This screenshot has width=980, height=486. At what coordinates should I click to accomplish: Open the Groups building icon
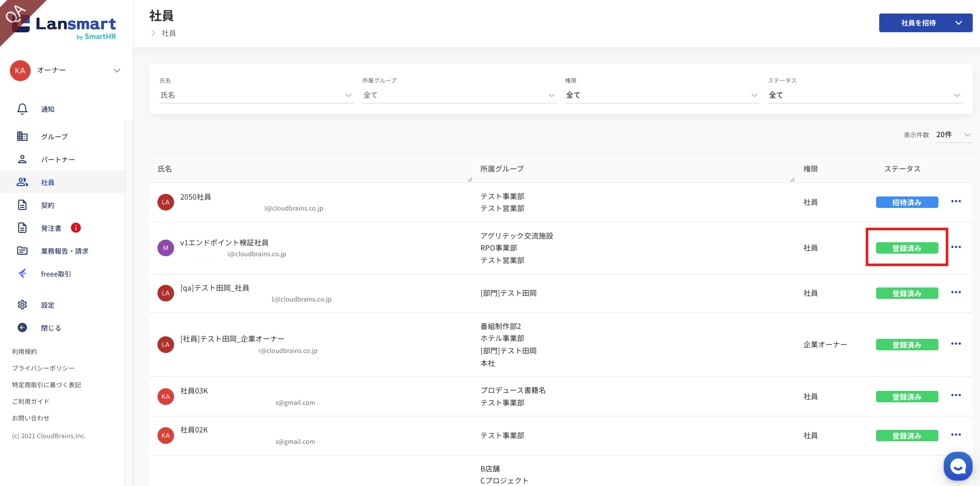(22, 136)
